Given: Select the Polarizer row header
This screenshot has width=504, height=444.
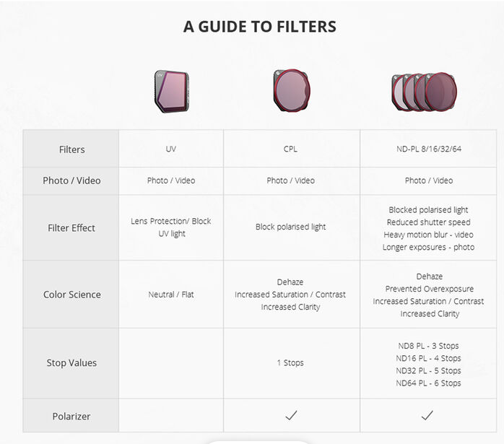Looking at the screenshot, I should coord(71,416).
